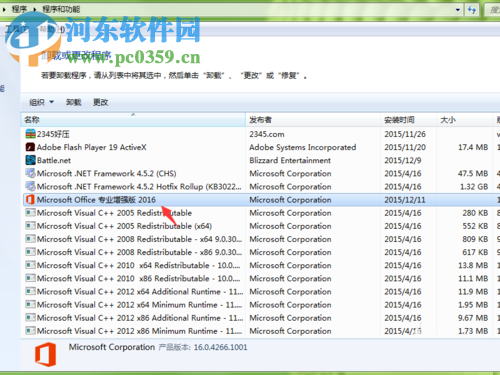Click the 2015/11/20 install date cell

point(405,147)
